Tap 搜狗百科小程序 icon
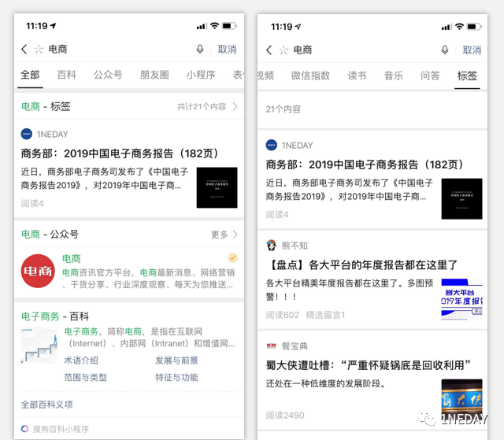The width and height of the screenshot is (504, 440). click(24, 429)
